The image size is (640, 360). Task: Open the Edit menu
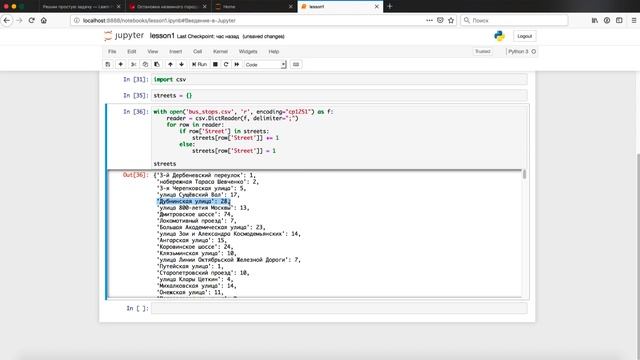(131, 51)
